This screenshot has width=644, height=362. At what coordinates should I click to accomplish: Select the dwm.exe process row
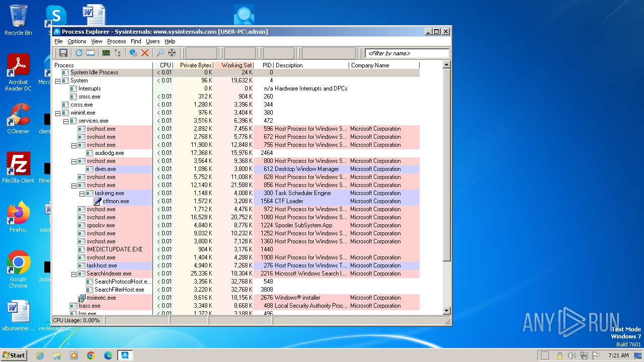236,169
